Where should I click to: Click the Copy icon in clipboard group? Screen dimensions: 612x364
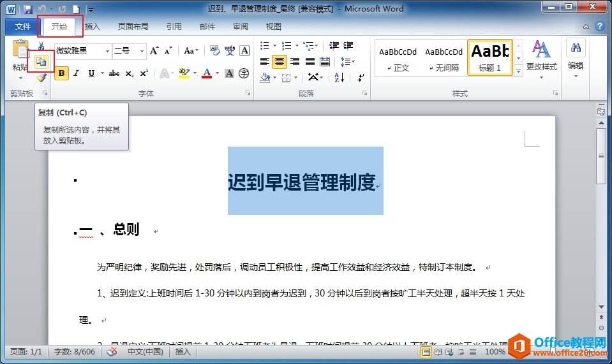(x=41, y=61)
